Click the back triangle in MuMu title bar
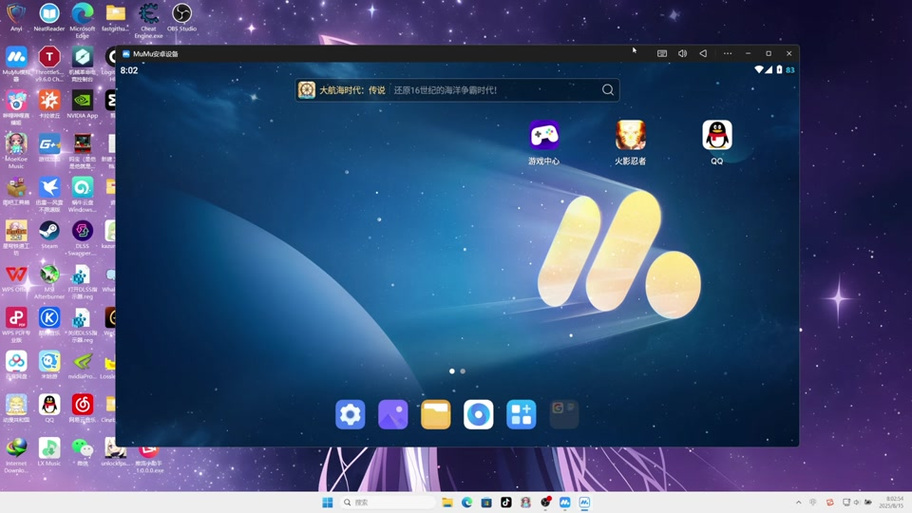Viewport: 912px width, 513px height. coord(703,54)
